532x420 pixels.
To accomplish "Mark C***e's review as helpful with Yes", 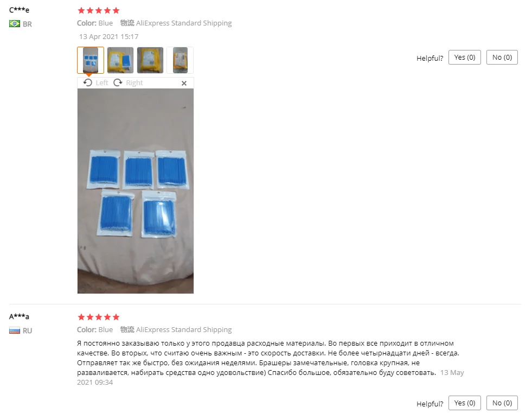I will [464, 58].
